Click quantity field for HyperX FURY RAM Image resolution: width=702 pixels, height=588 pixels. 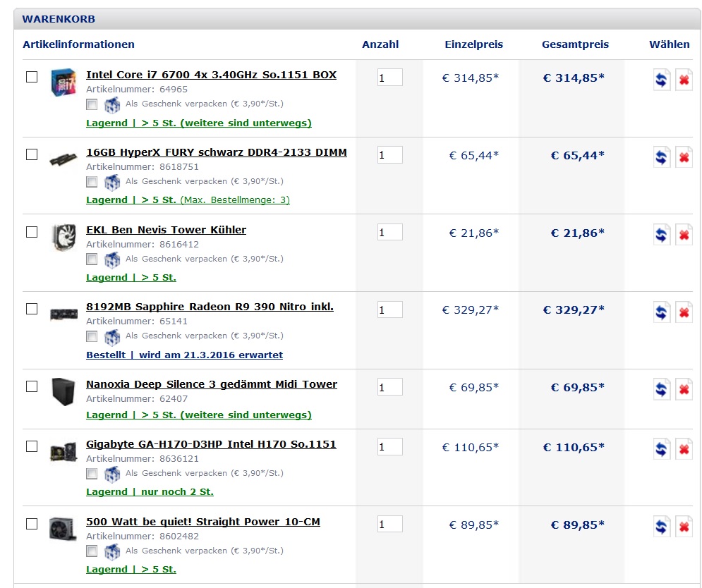(390, 155)
